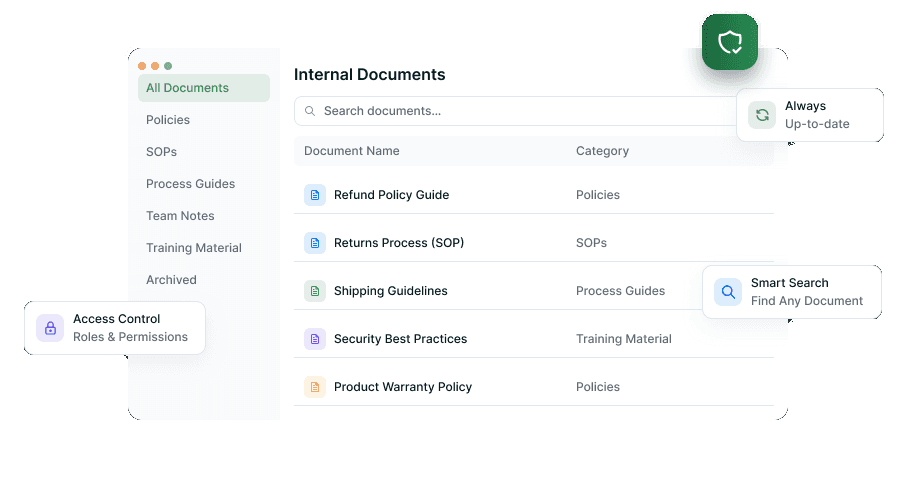Click the refresh icon beside Always Up-to-date
This screenshot has height=484, width=908.
point(762,115)
